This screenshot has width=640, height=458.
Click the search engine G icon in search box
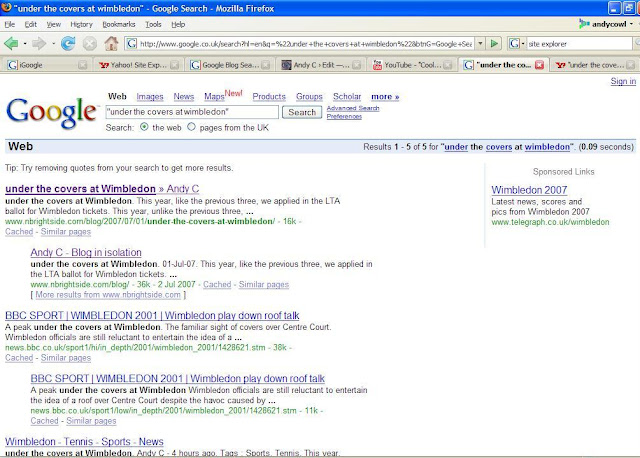point(514,43)
